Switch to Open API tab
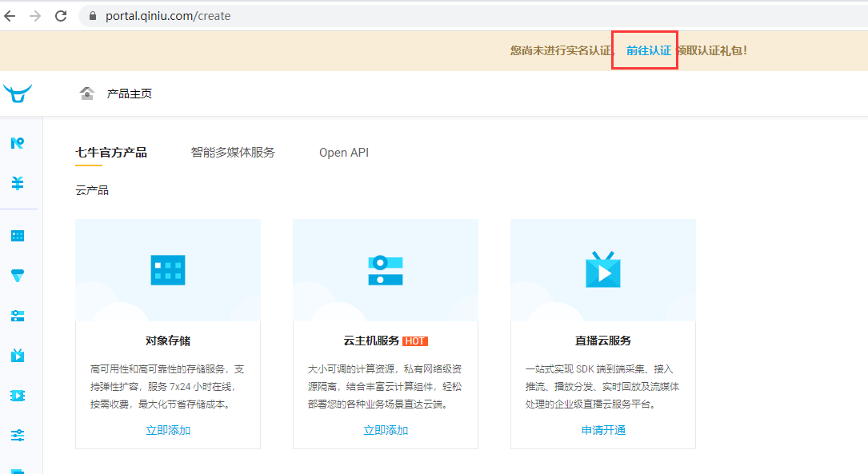This screenshot has width=868, height=474. coord(344,153)
